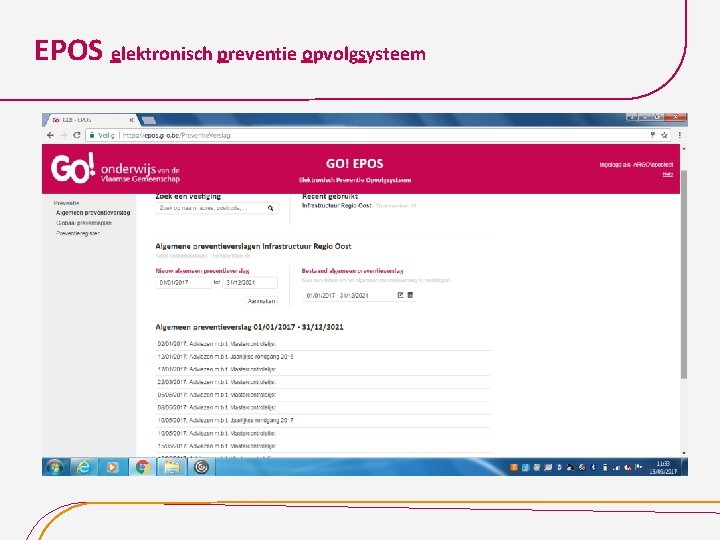The image size is (720, 540).
Task: Click the search magnifier icon
Action: coord(271,208)
